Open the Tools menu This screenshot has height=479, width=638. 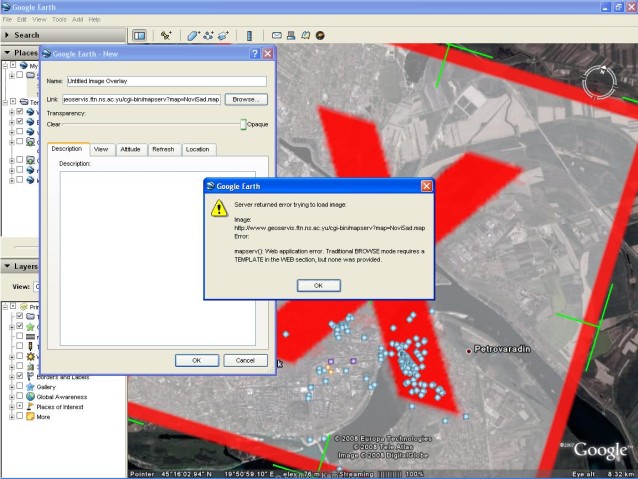point(59,19)
